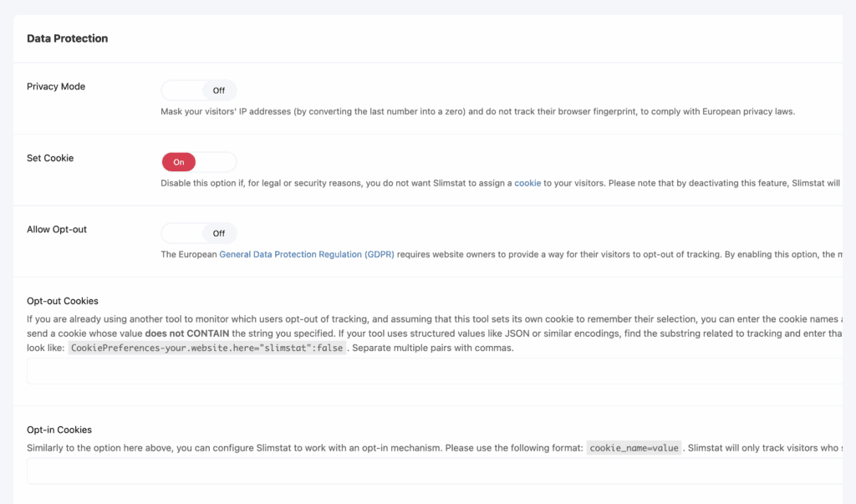Screen dimensions: 856x504
Task: Click the Data Protection section heading
Action: (x=68, y=38)
